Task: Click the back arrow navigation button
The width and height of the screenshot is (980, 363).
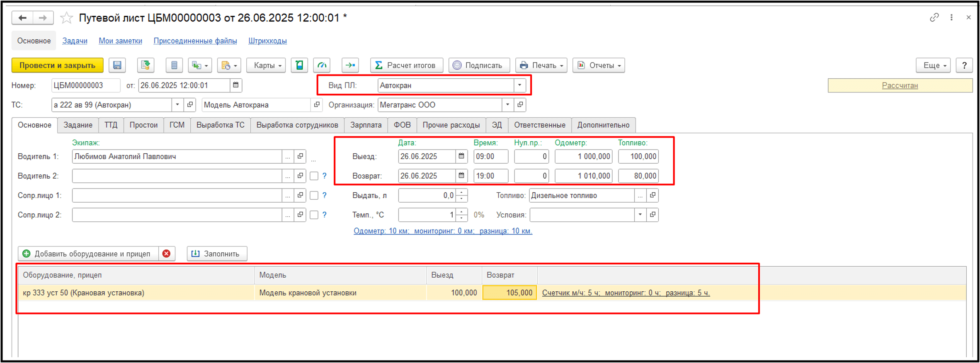Action: (22, 18)
